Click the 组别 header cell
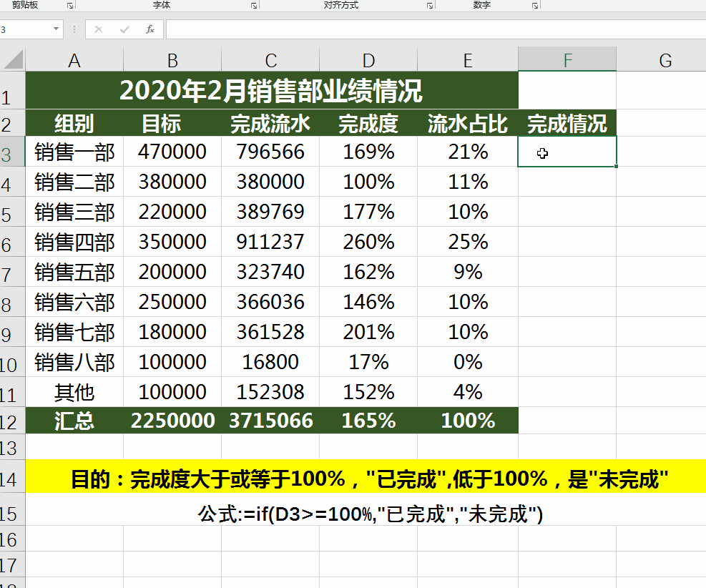706x588 pixels. (74, 123)
